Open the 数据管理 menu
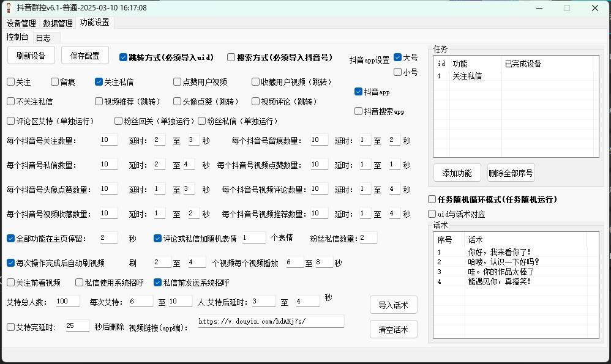 [58, 23]
